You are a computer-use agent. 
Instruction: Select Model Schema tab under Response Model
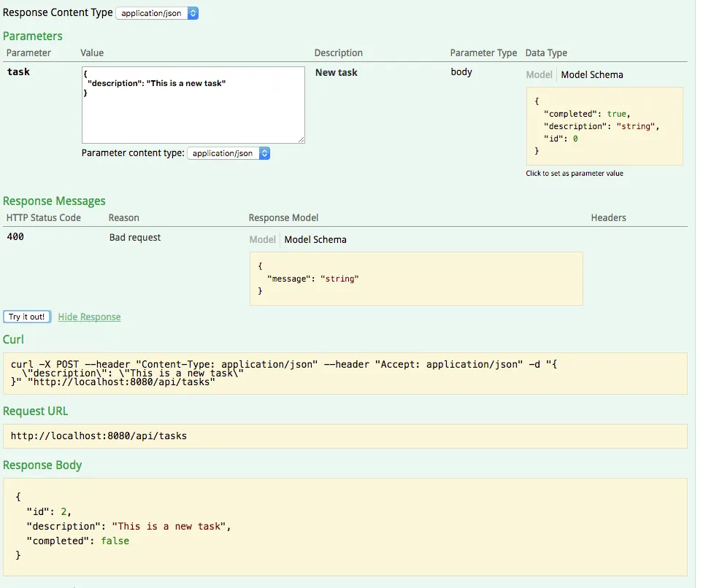[x=315, y=240]
